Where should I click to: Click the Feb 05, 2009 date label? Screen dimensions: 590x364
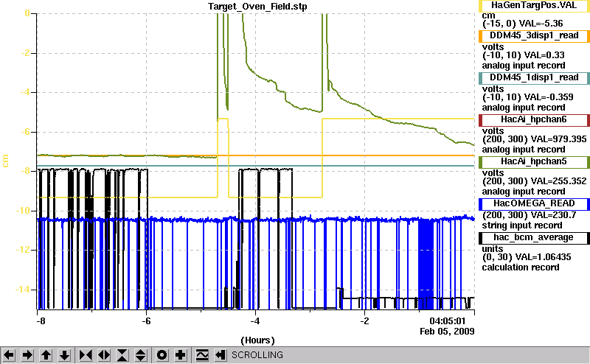447,332
